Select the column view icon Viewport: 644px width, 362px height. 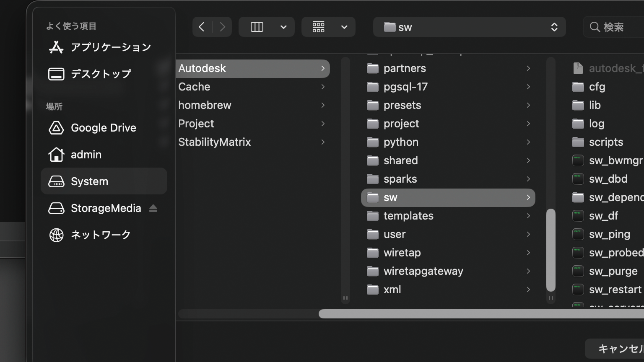257,27
